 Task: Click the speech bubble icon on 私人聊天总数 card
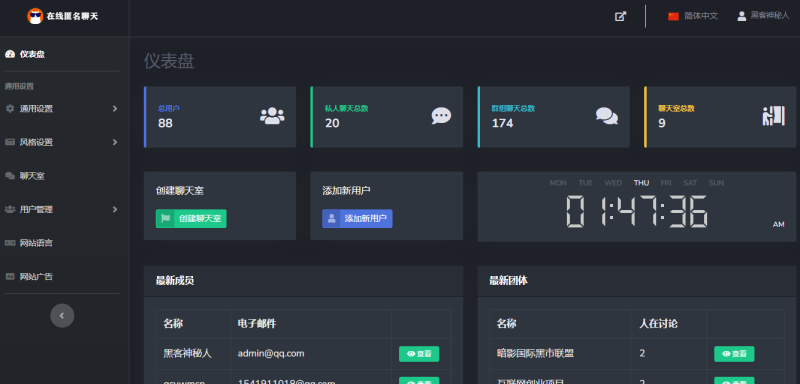pyautogui.click(x=441, y=116)
